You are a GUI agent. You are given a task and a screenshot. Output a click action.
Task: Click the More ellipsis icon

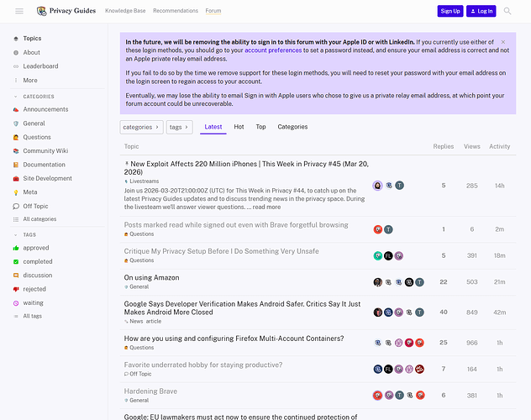pyautogui.click(x=16, y=80)
